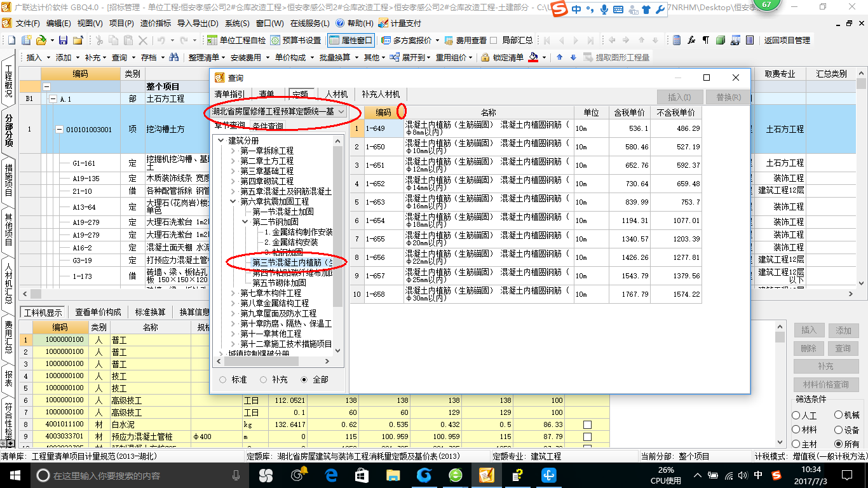Click the 帮助(H) help icon
Viewport: 868px width, 488px height.
pyautogui.click(x=339, y=23)
